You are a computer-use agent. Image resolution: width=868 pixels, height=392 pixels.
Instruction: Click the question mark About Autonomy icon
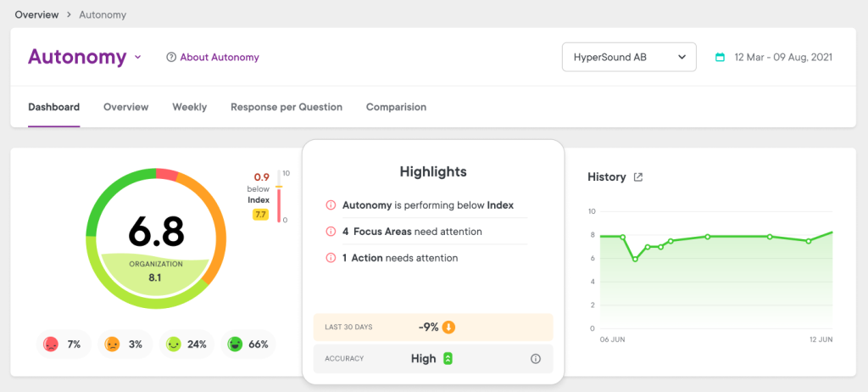pos(171,57)
